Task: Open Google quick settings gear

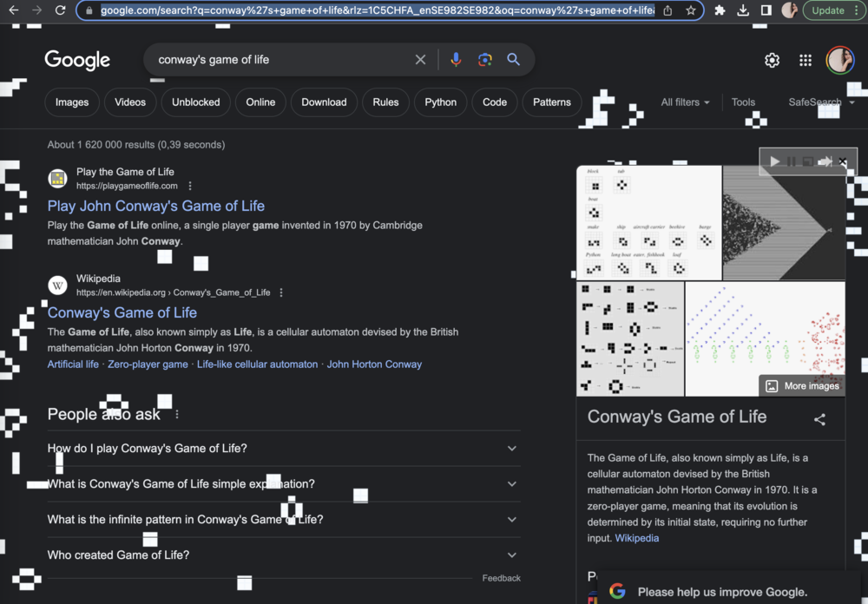Action: (x=773, y=60)
